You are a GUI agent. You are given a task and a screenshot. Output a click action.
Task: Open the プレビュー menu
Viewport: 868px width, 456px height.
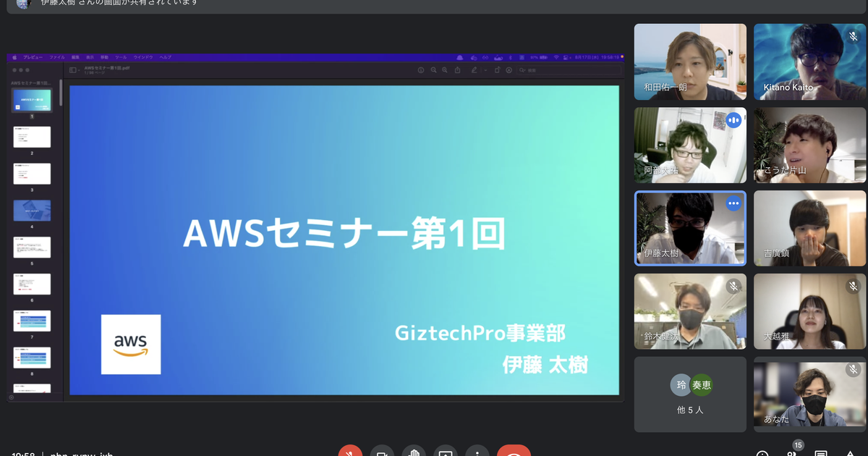33,56
